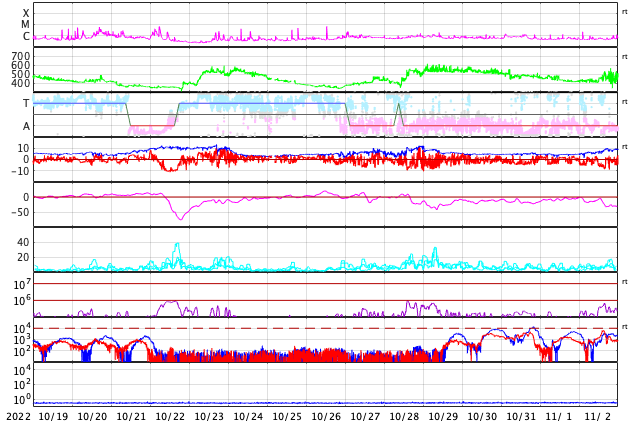Image resolution: width=634 pixels, height=424 pixels.
Task: Select the 10/29 date label
Action: point(444,417)
